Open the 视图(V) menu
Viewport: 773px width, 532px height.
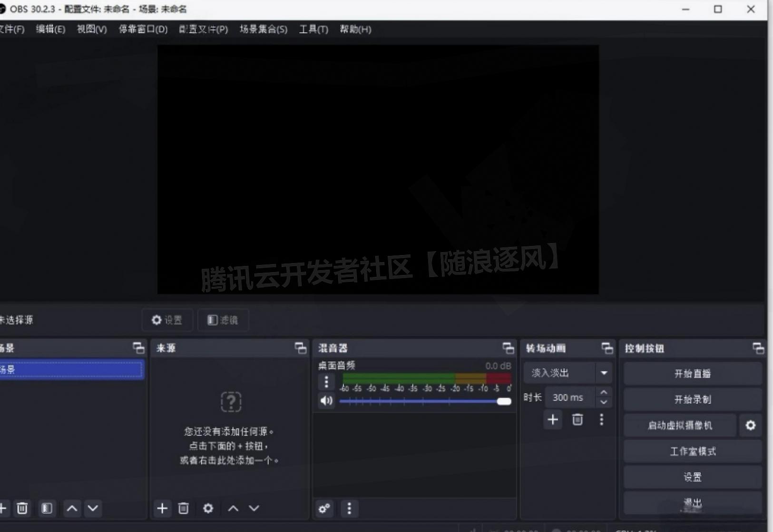(x=92, y=29)
